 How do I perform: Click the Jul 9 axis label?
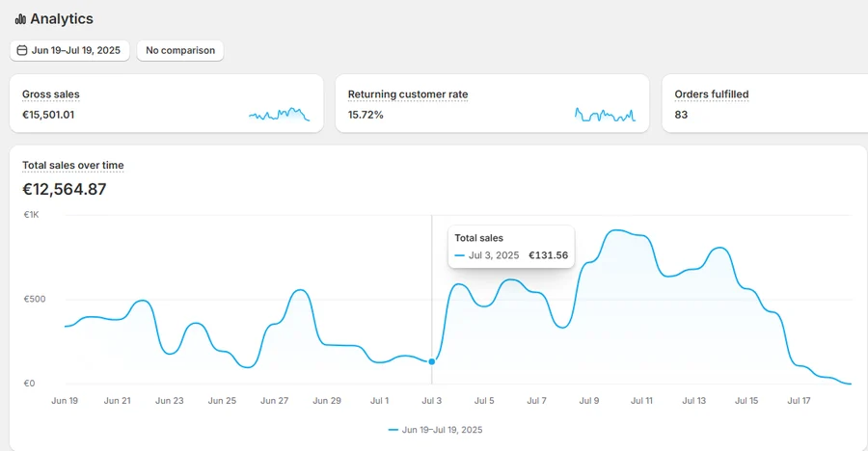coord(589,401)
